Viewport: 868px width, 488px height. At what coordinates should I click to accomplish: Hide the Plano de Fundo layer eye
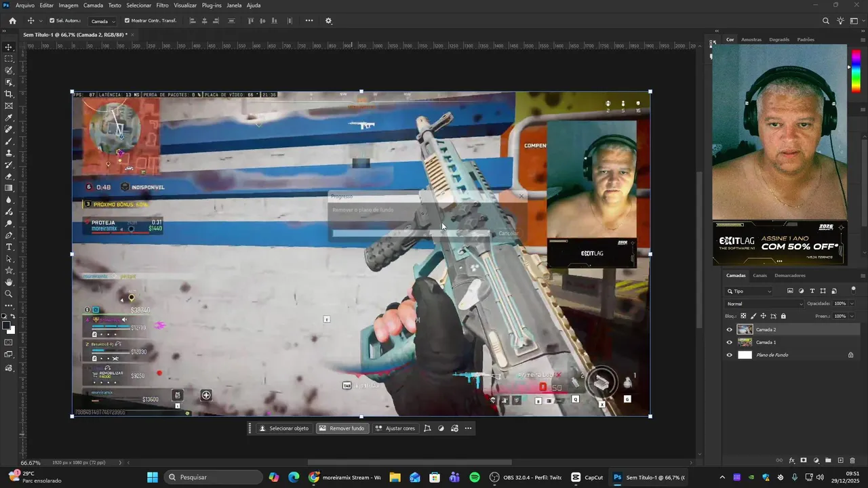point(730,355)
